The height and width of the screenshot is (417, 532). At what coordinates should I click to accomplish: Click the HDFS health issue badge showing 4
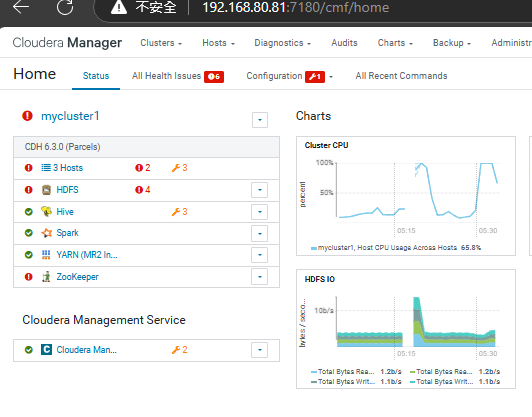coord(142,190)
